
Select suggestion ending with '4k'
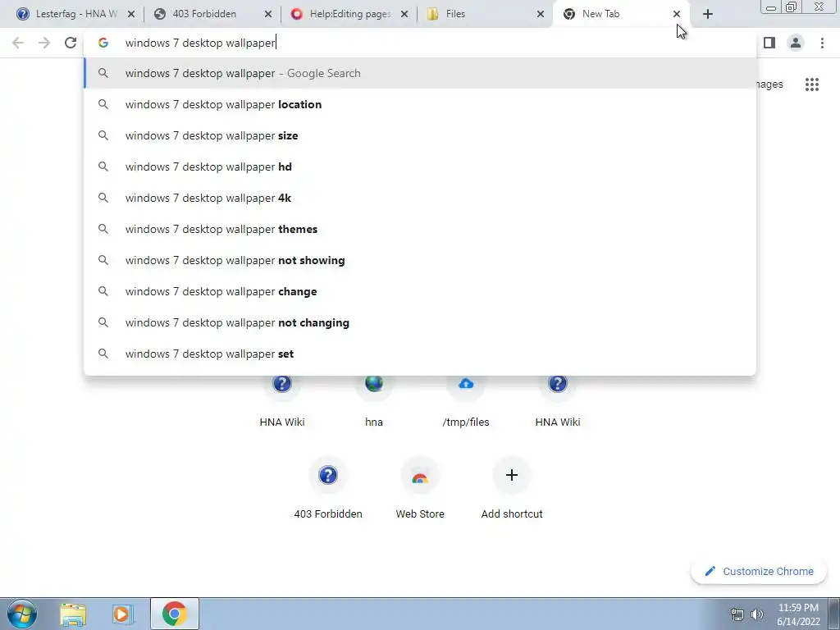[420, 198]
